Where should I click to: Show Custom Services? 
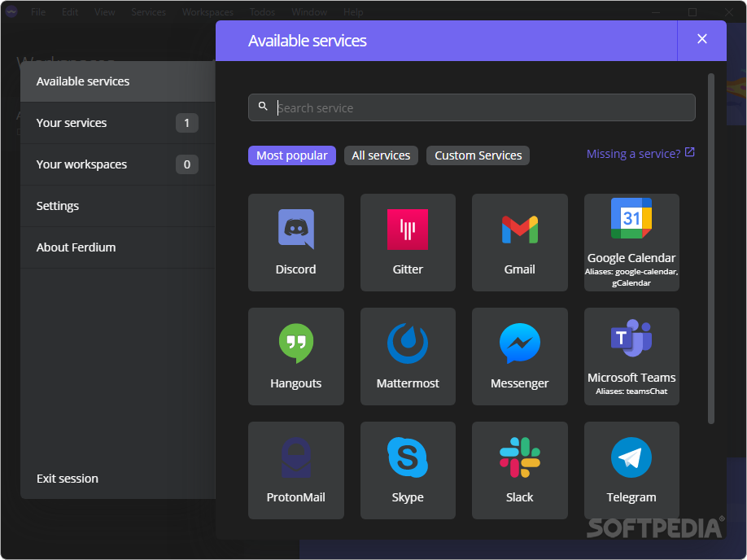[478, 155]
